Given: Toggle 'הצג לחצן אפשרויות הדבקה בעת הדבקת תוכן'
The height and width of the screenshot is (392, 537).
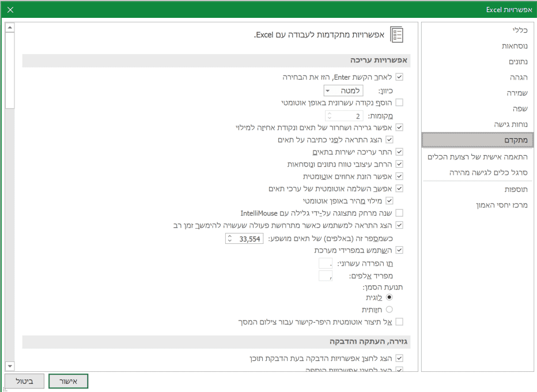Looking at the screenshot, I should (x=399, y=359).
